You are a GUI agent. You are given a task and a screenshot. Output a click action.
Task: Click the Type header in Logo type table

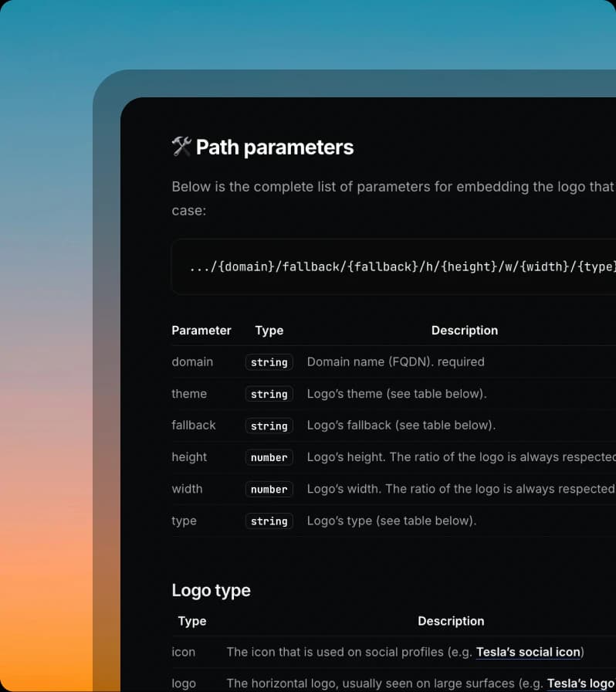[x=192, y=621]
